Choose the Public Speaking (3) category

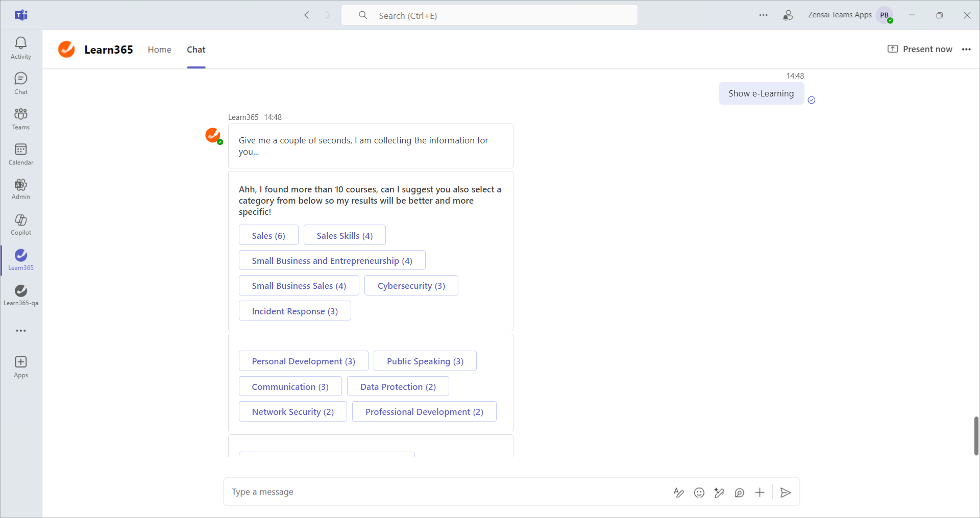click(425, 361)
